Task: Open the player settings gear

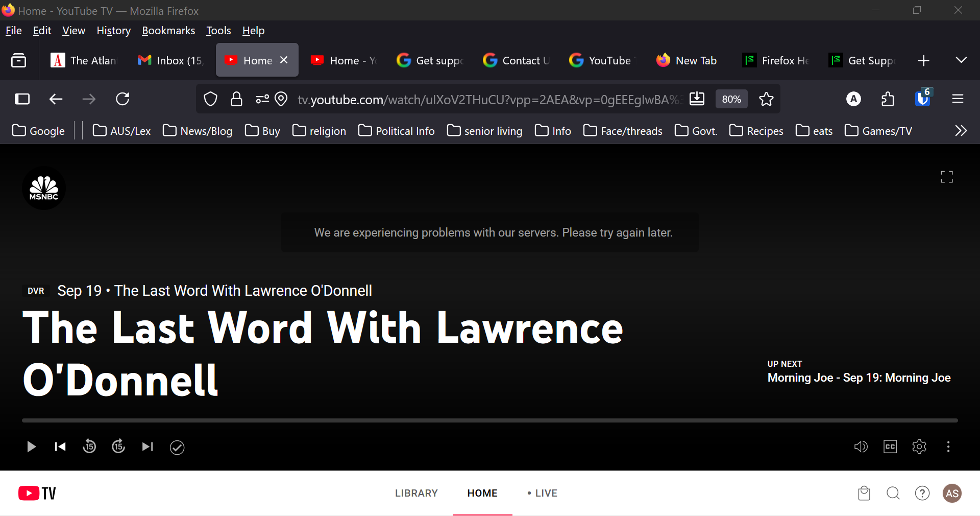Action: pyautogui.click(x=919, y=447)
